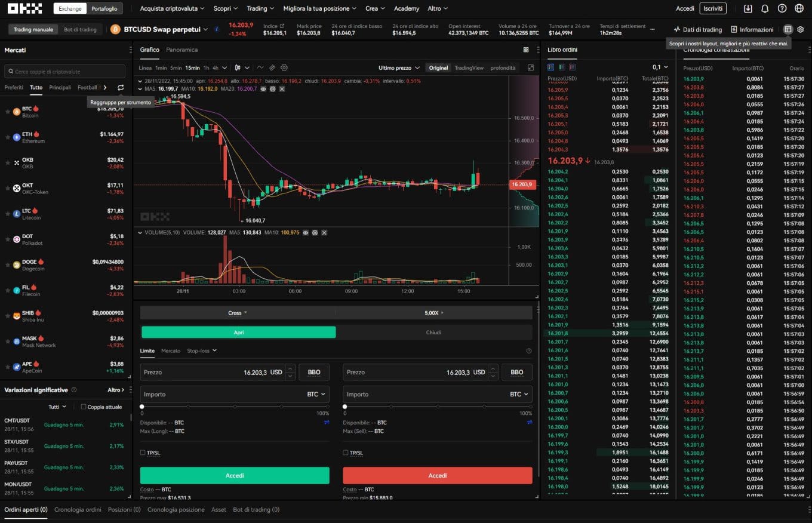Open the help question-mark icon
This screenshot has width=812, height=523.
pos(782,8)
